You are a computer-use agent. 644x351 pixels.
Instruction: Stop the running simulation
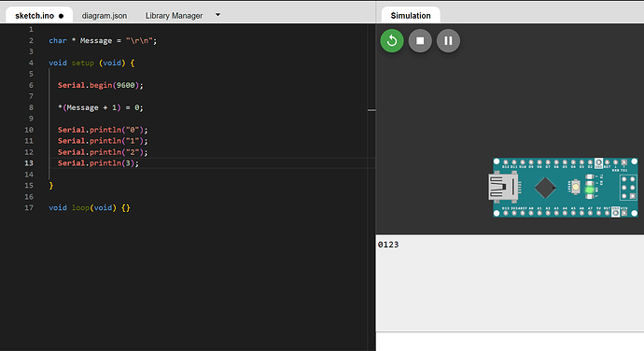pyautogui.click(x=420, y=41)
